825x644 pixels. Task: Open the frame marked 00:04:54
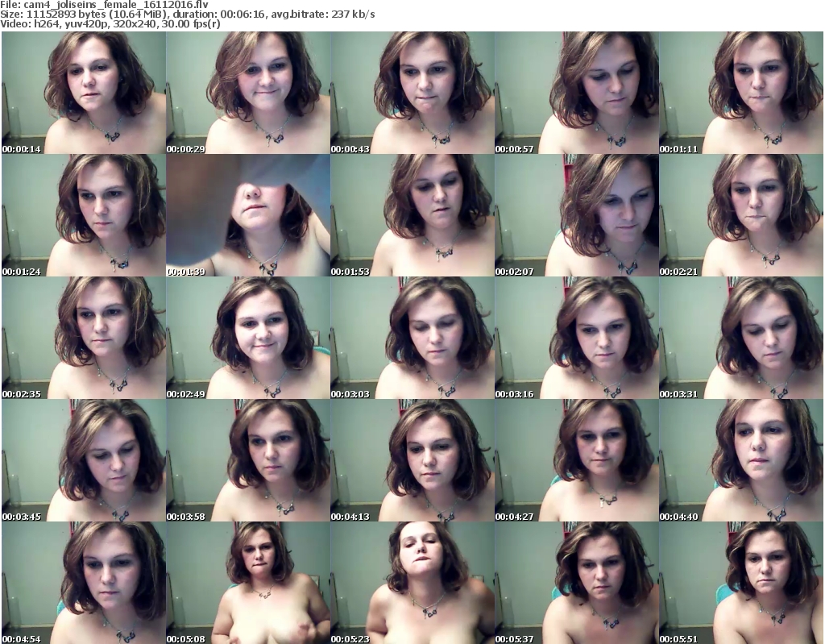(x=84, y=583)
